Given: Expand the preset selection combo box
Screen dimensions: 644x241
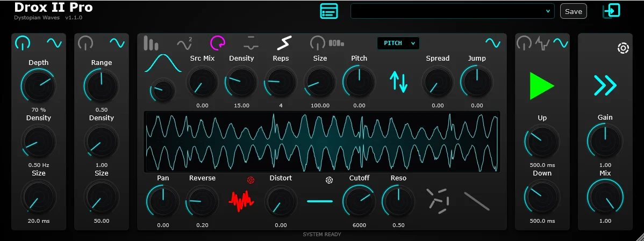Looking at the screenshot, I should click(x=452, y=11).
